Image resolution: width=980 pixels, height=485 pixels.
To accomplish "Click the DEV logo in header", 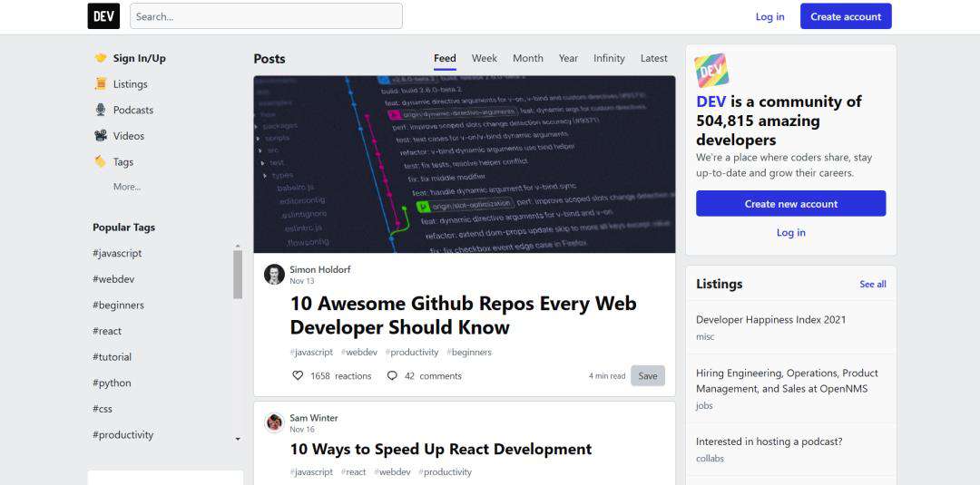I will (x=103, y=16).
